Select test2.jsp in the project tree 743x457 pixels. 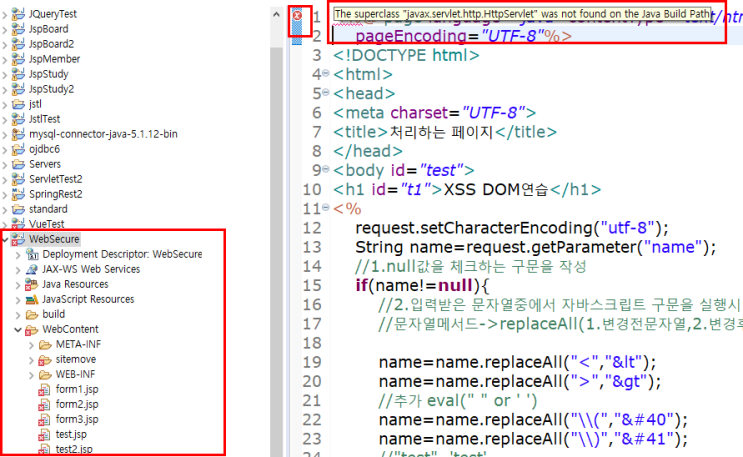coord(74,449)
